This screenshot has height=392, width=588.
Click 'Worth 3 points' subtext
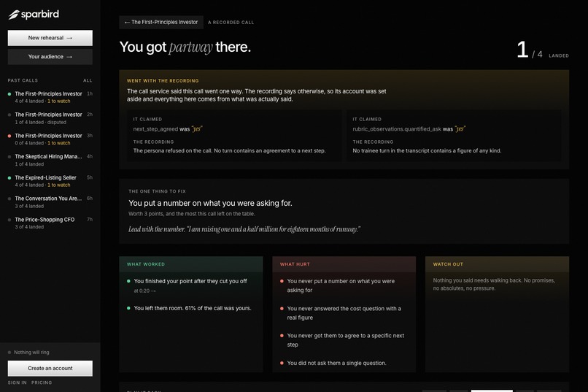(x=192, y=214)
